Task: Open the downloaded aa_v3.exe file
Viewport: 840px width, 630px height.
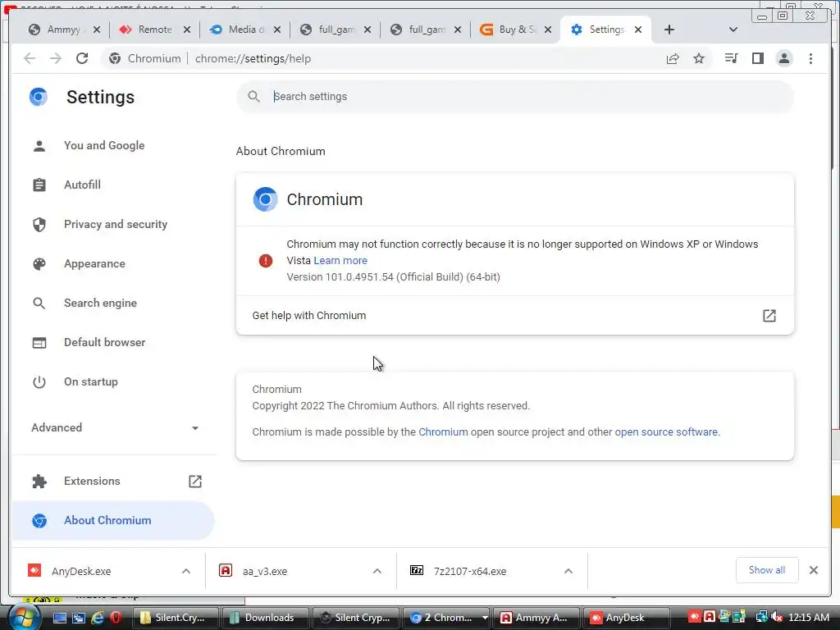Action: [x=265, y=572]
